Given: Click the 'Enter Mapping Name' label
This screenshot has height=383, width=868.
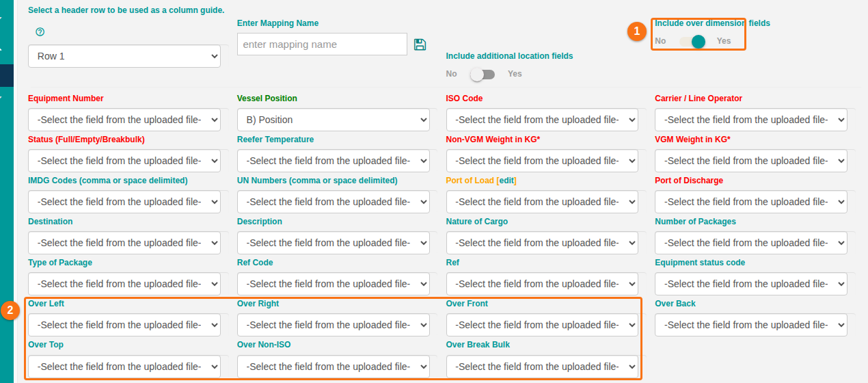Looking at the screenshot, I should click(x=278, y=23).
